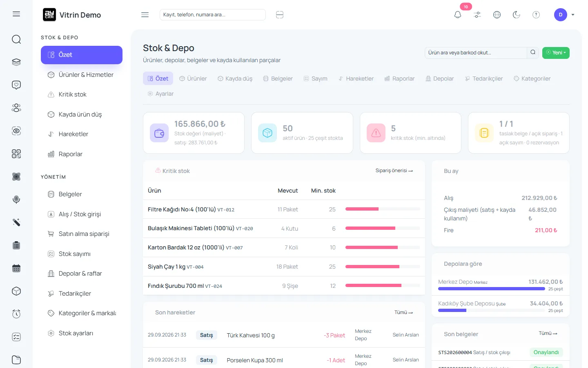Screen dimensions: 588x368
Task: Open the magic wand icon in left rail
Action: click(16, 222)
